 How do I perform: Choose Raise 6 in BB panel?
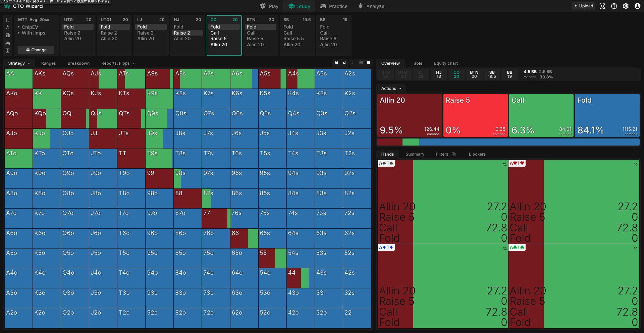334,39
